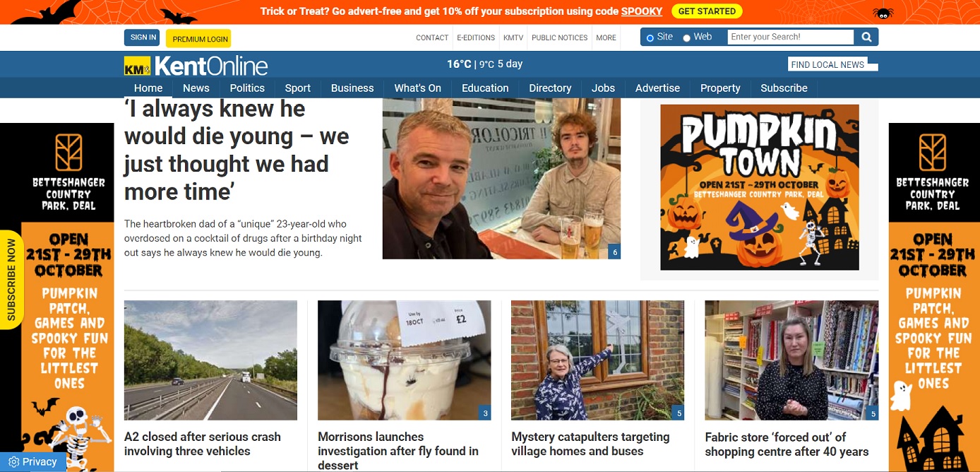Image resolution: width=980 pixels, height=472 pixels.
Task: Select the Web search radio button
Action: 686,37
